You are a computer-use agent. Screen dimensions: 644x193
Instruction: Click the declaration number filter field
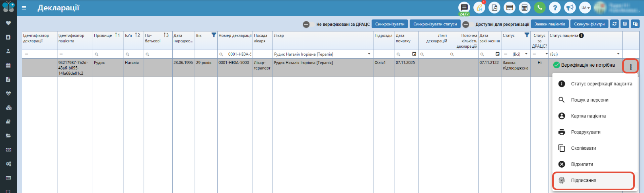[x=235, y=54]
